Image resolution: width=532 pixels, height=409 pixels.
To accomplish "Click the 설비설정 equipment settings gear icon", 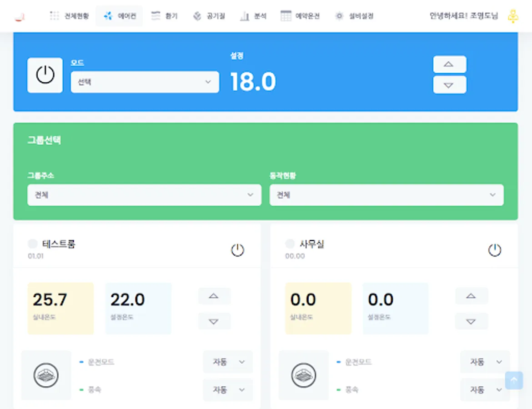I will (339, 15).
